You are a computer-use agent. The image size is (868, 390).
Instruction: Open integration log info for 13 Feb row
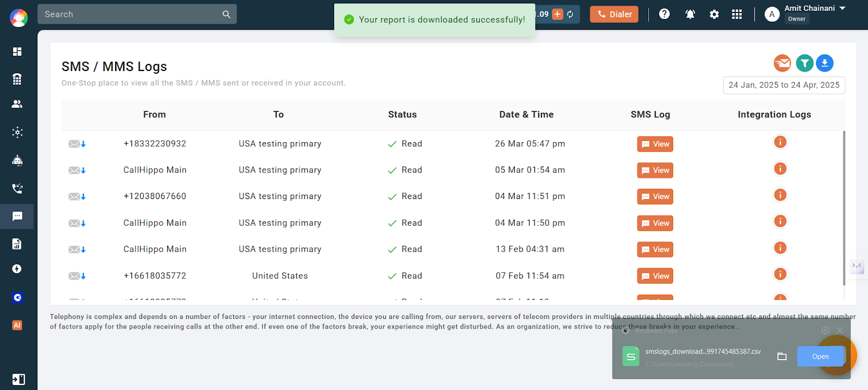780,248
